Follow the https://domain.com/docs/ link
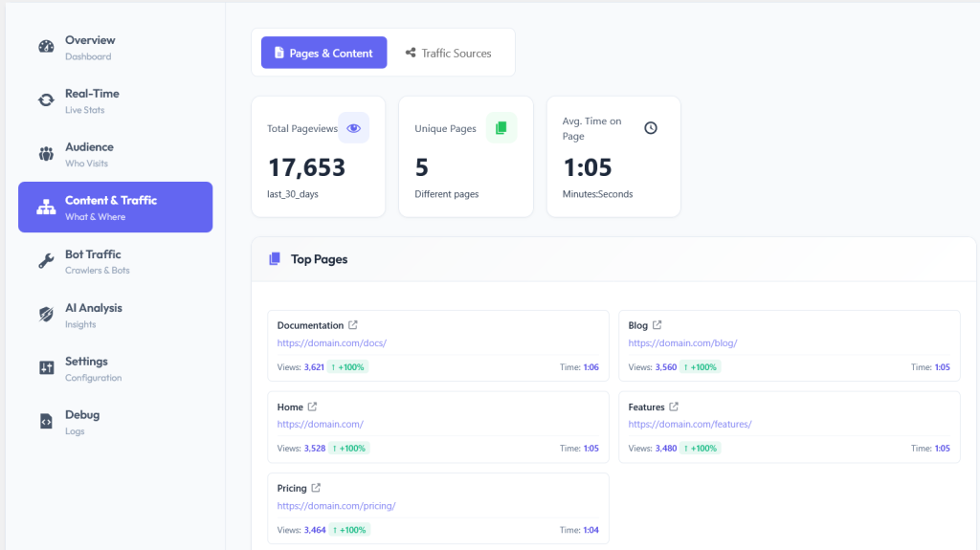This screenshot has width=980, height=550. (332, 343)
